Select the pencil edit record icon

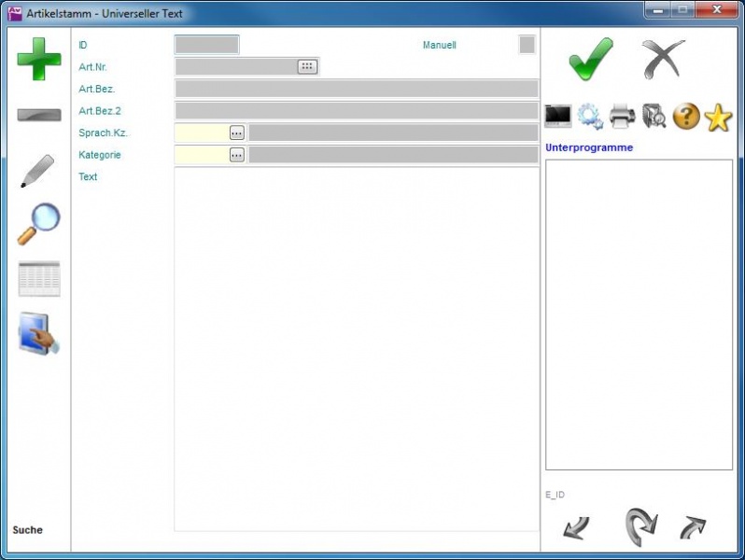click(x=38, y=171)
